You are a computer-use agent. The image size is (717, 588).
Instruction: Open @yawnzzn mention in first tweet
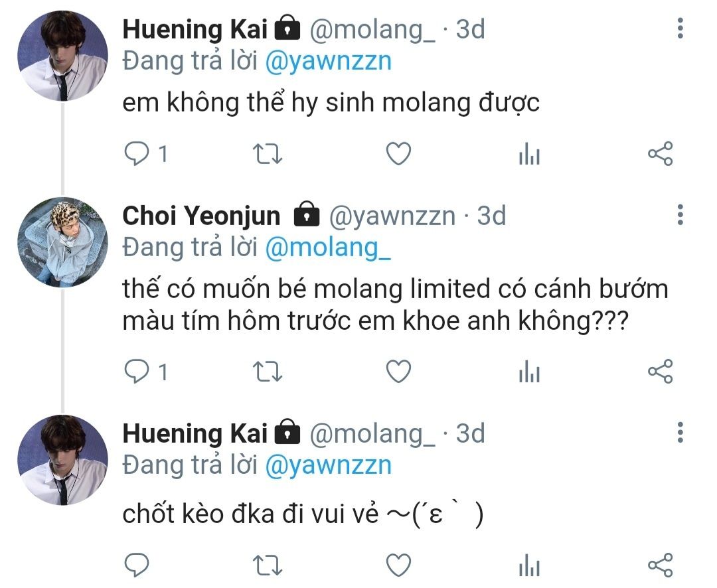[328, 62]
